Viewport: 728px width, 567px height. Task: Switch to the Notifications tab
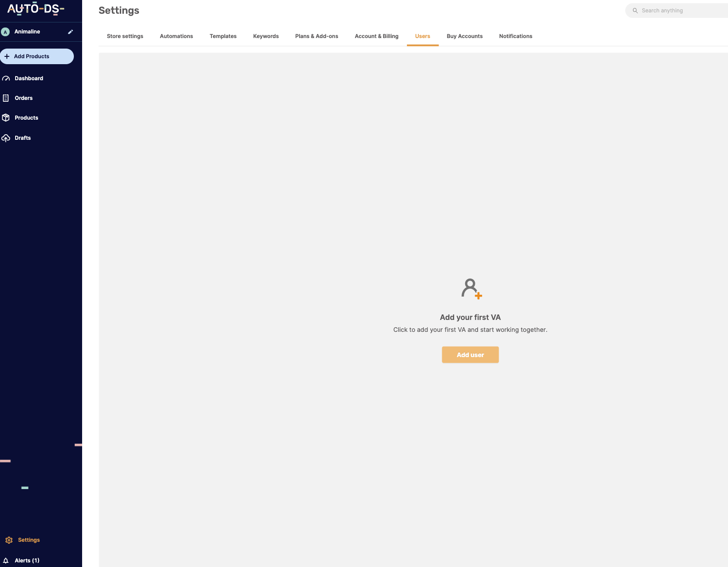516,36
